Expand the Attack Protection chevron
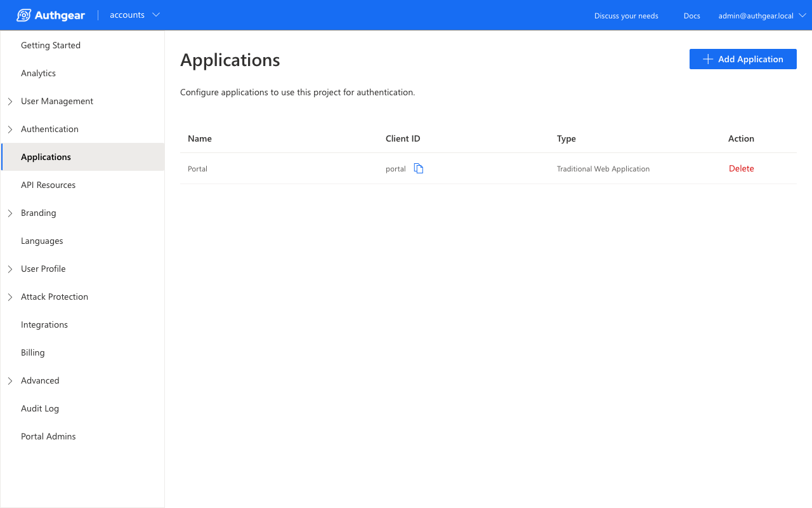The width and height of the screenshot is (812, 508). [x=10, y=297]
